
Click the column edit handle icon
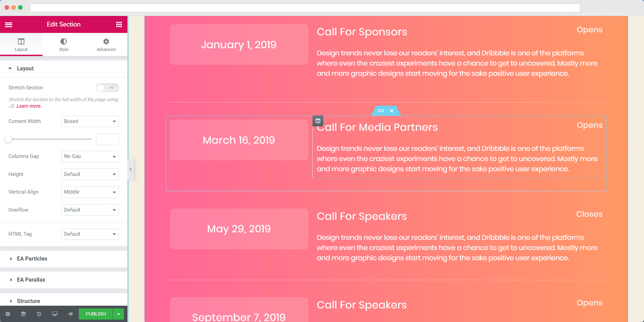[x=318, y=121]
